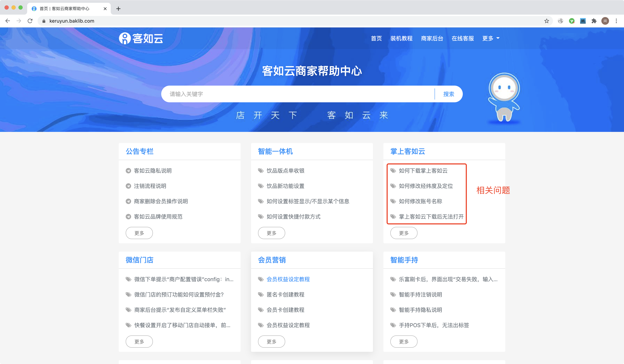
Task: Click the reload page icon
Action: point(30,21)
